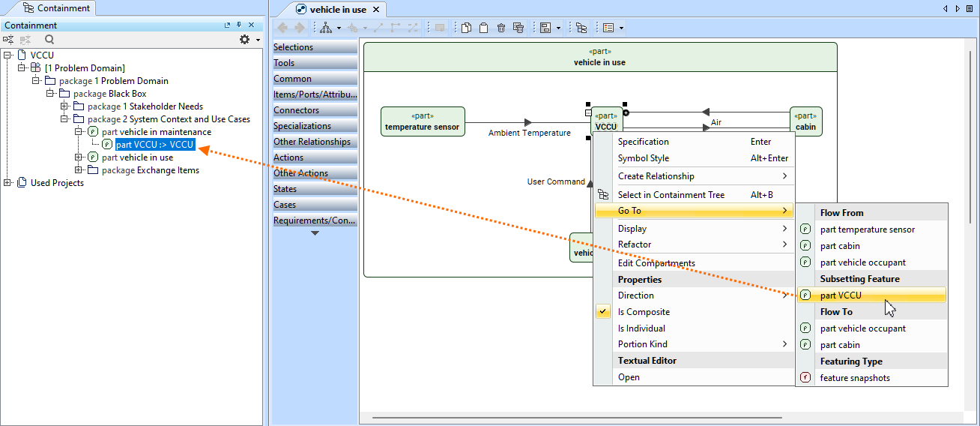The height and width of the screenshot is (426, 980).
Task: Select part VCCU under Subsetting Feature
Action: coord(841,295)
